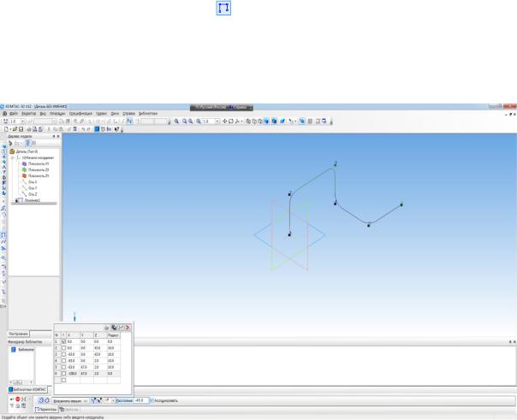Toggle checkbox in table row 3
This screenshot has width=517, height=420.
pos(63,354)
